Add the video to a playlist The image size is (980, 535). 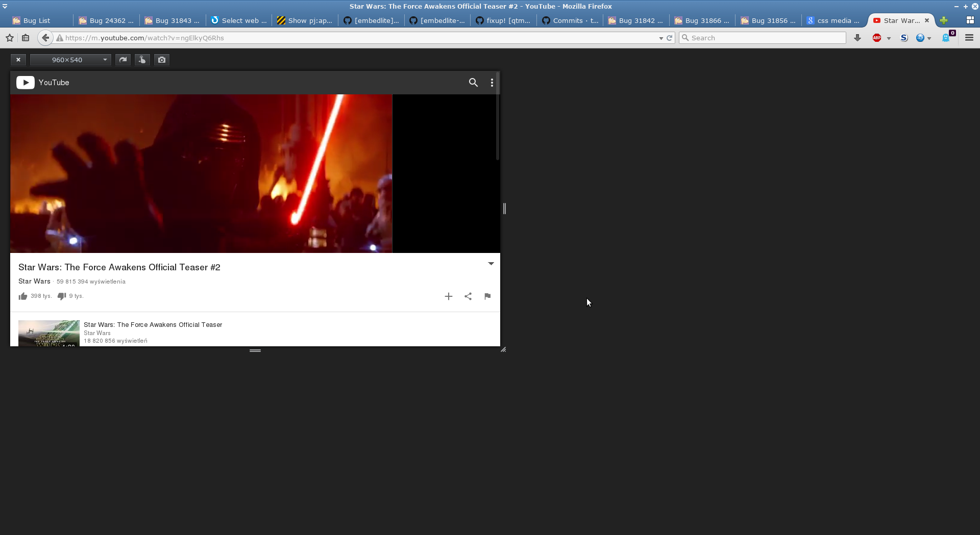(449, 296)
